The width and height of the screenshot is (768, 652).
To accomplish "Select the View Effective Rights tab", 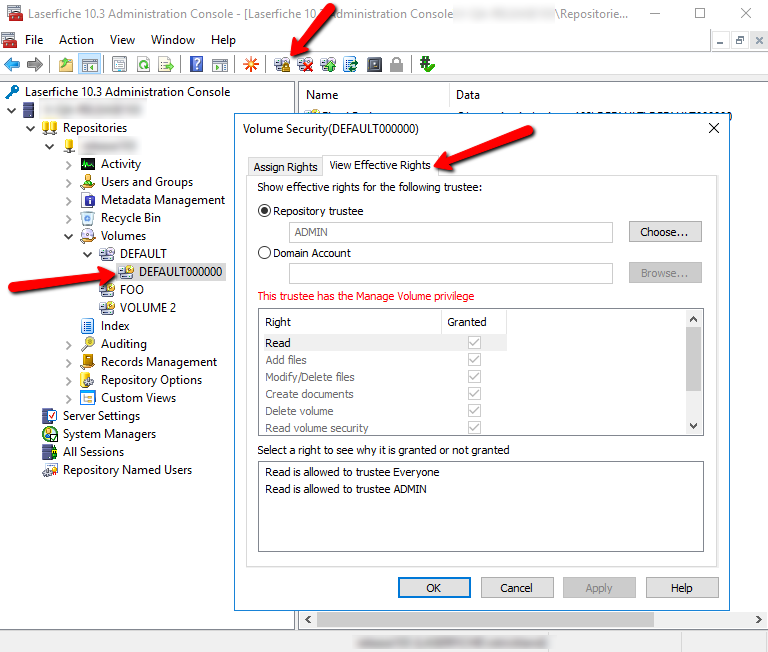I will coord(380,165).
